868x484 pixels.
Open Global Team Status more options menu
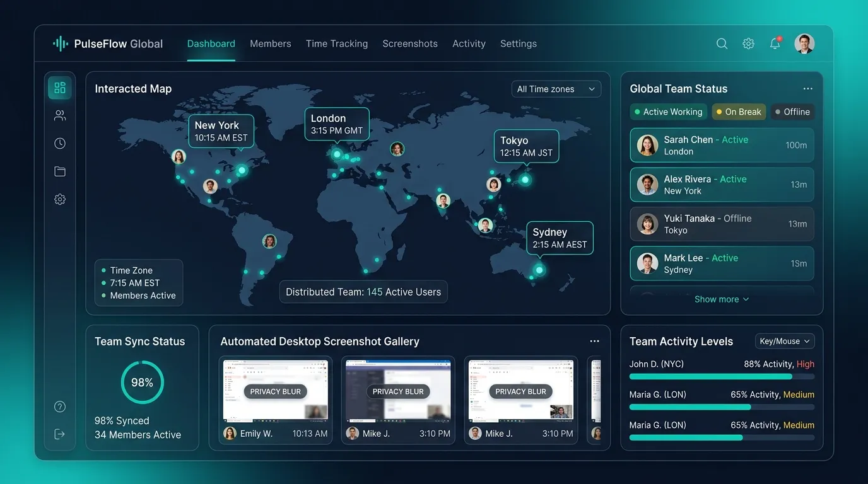[808, 89]
